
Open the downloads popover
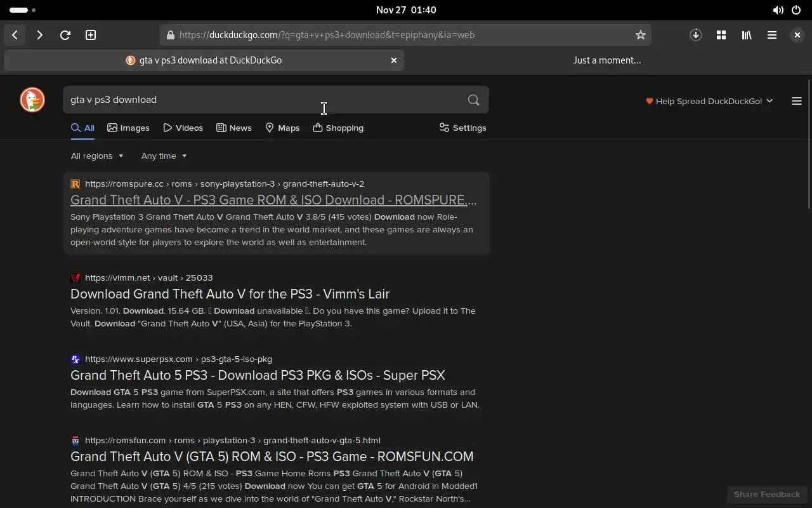point(696,35)
